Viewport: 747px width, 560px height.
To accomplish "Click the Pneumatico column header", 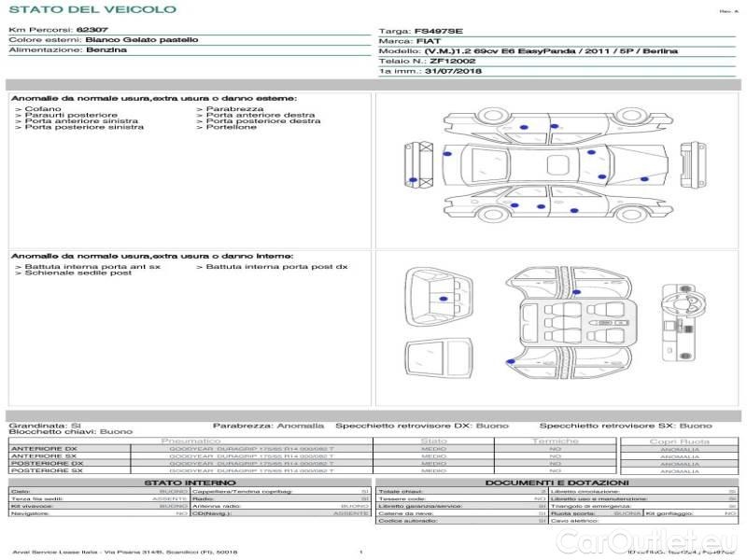I will click(190, 441).
